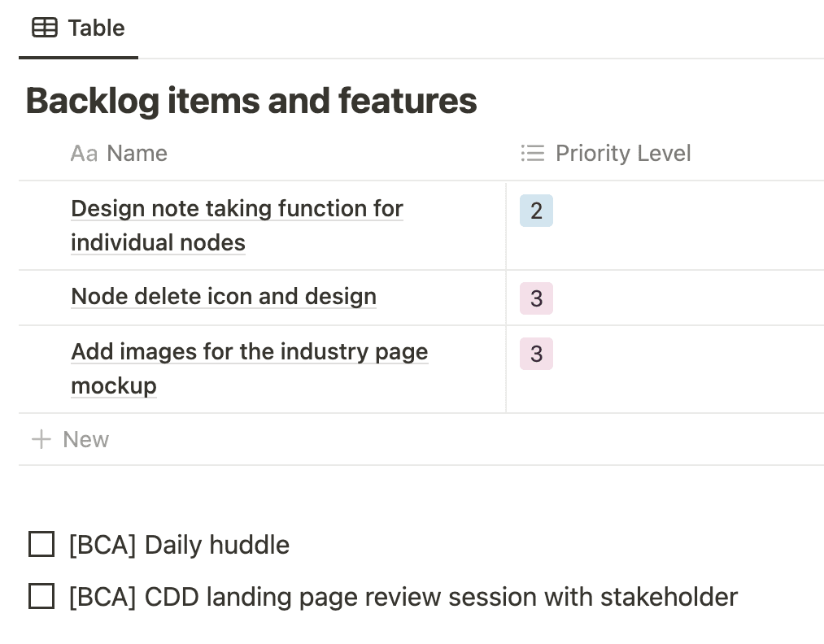Check the '[BCA] Daily huddle' checkbox
This screenshot has width=824, height=644.
click(x=41, y=545)
